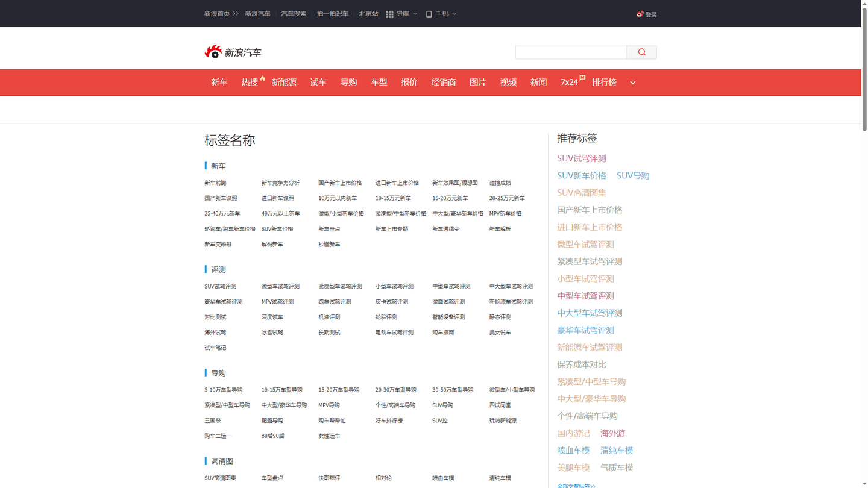Open 导购 in the red navigation bar
Image resolution: width=868 pixels, height=488 pixels.
pos(348,82)
